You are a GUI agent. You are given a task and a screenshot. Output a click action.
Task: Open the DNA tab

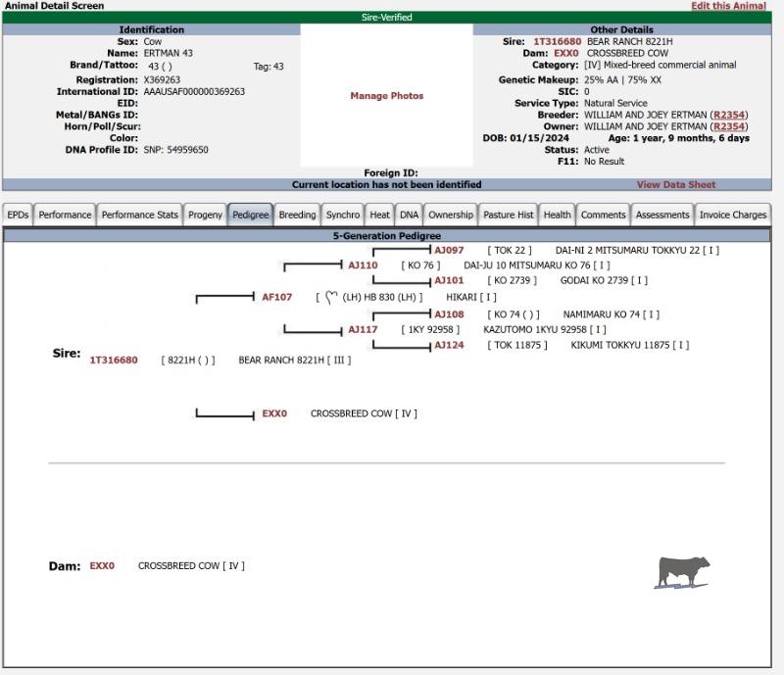point(409,215)
